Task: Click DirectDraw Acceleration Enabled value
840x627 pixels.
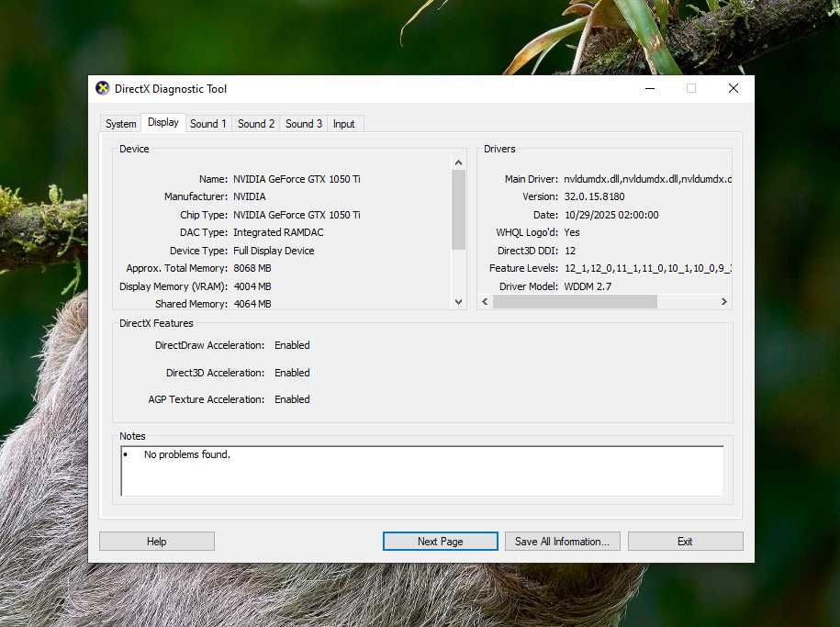Action: click(292, 346)
